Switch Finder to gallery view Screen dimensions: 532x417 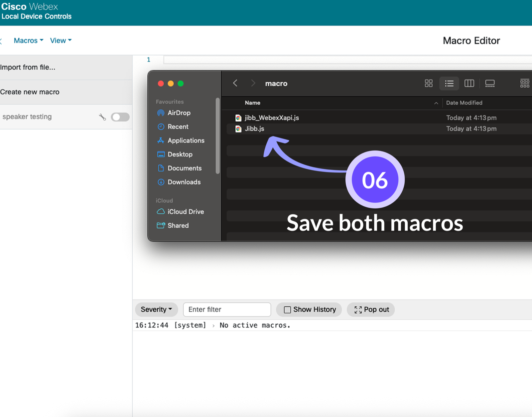click(x=490, y=83)
